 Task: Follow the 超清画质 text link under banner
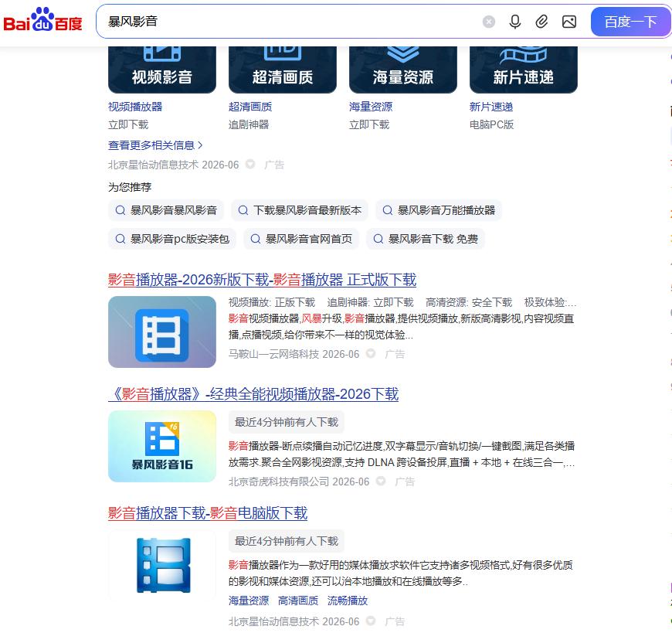coord(249,107)
